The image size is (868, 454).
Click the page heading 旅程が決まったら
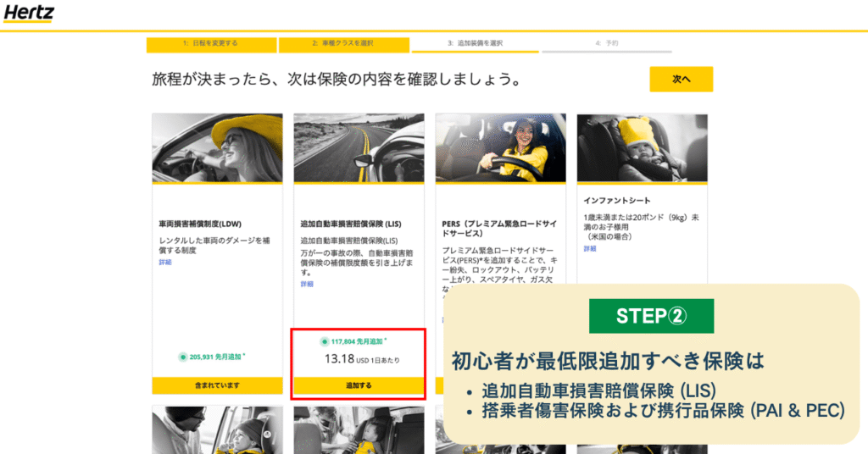(x=337, y=79)
